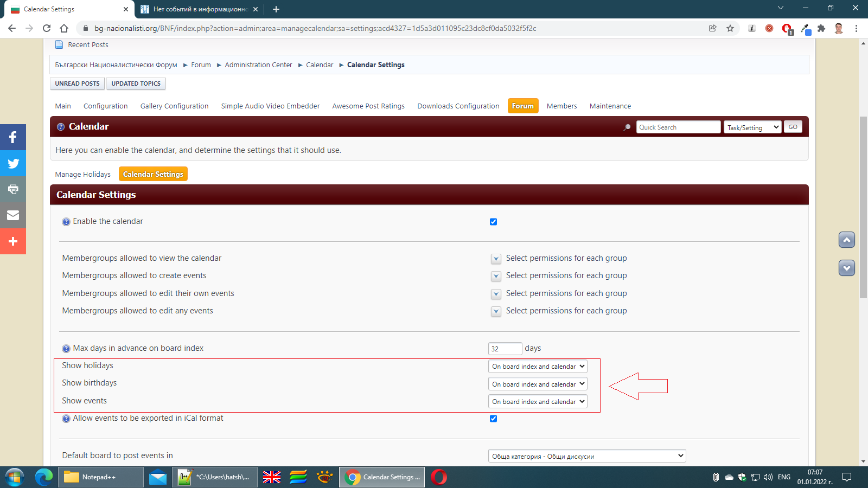The height and width of the screenshot is (488, 868).
Task: Expand permissions for editing any events
Action: pos(496,311)
